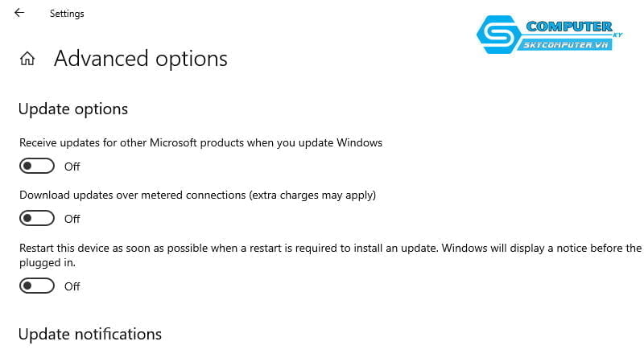Enable downloads over metered connections switch
644x362 pixels.
point(37,218)
